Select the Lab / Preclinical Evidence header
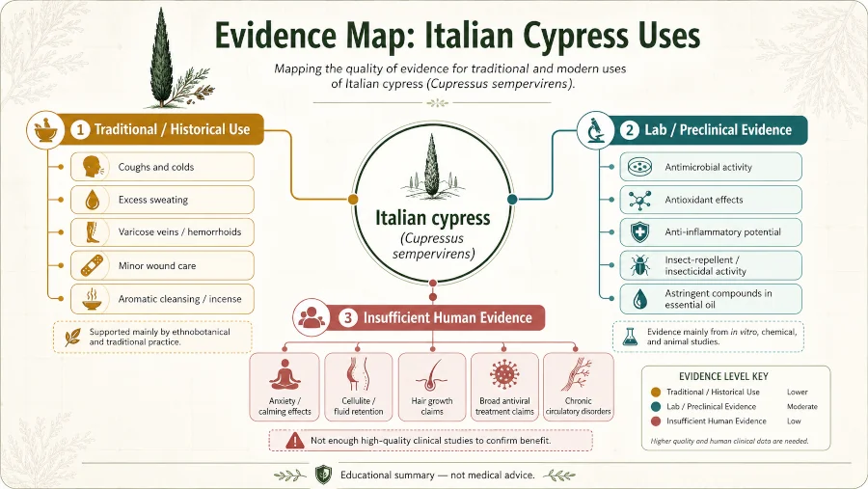The width and height of the screenshot is (868, 489). pyautogui.click(x=692, y=130)
